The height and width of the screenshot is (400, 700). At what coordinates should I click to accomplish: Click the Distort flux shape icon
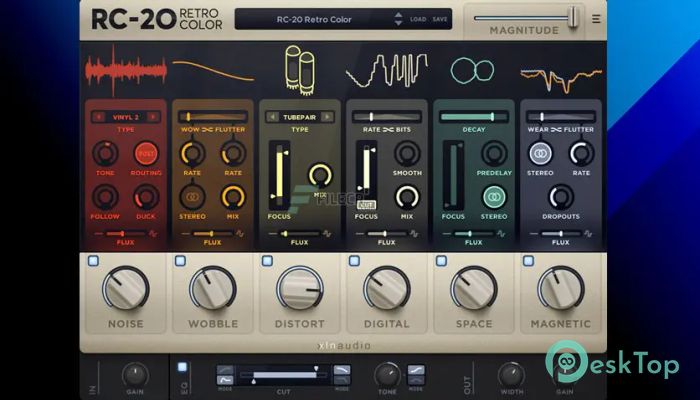(x=327, y=233)
